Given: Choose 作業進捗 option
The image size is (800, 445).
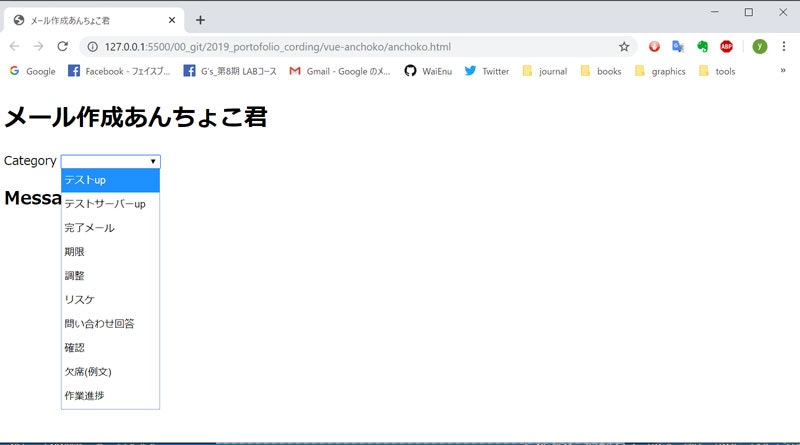Looking at the screenshot, I should tap(110, 396).
